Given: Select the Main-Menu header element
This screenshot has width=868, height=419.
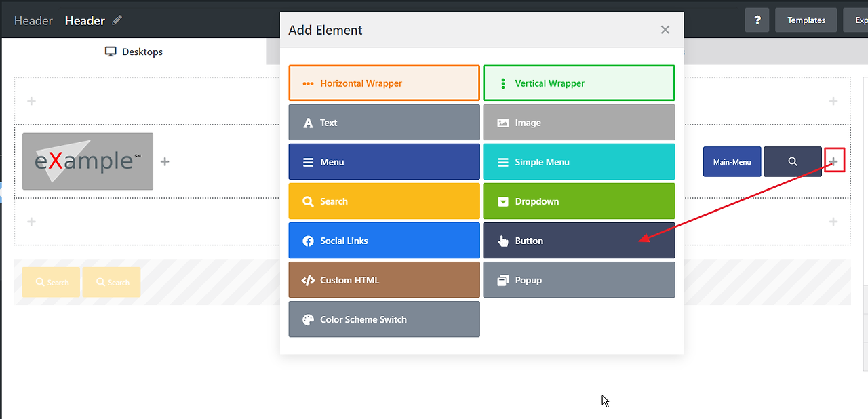Looking at the screenshot, I should 732,161.
